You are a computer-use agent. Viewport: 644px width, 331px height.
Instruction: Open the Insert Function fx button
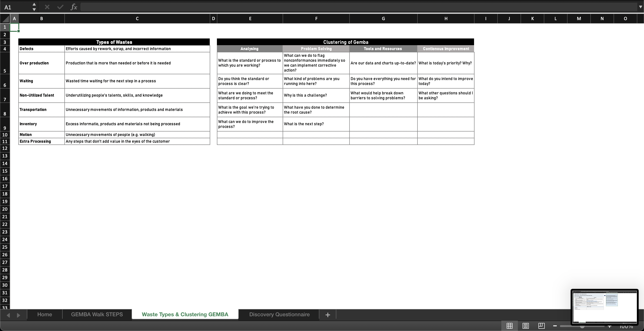(74, 7)
